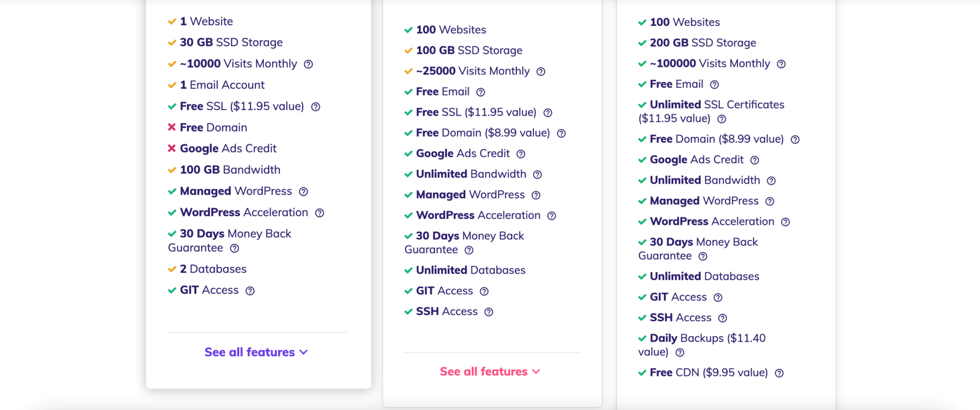The width and height of the screenshot is (980, 410).
Task: Show Unlimited Bandwidth info in 200 GB plan
Action: pos(771,181)
